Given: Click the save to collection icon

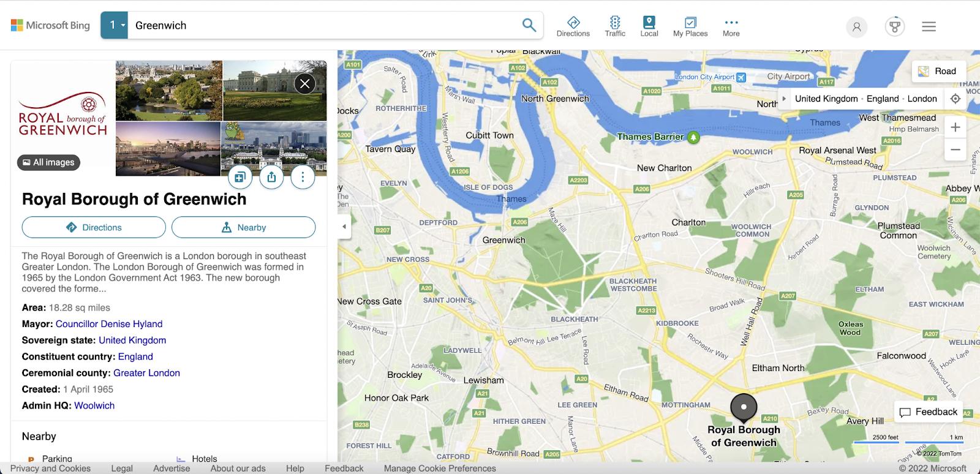Looking at the screenshot, I should tap(240, 178).
